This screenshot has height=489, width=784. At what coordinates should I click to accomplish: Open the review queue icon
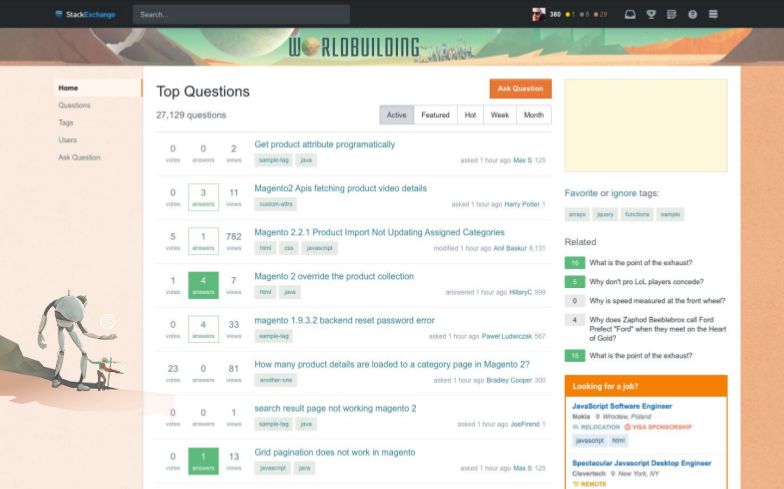coord(672,14)
